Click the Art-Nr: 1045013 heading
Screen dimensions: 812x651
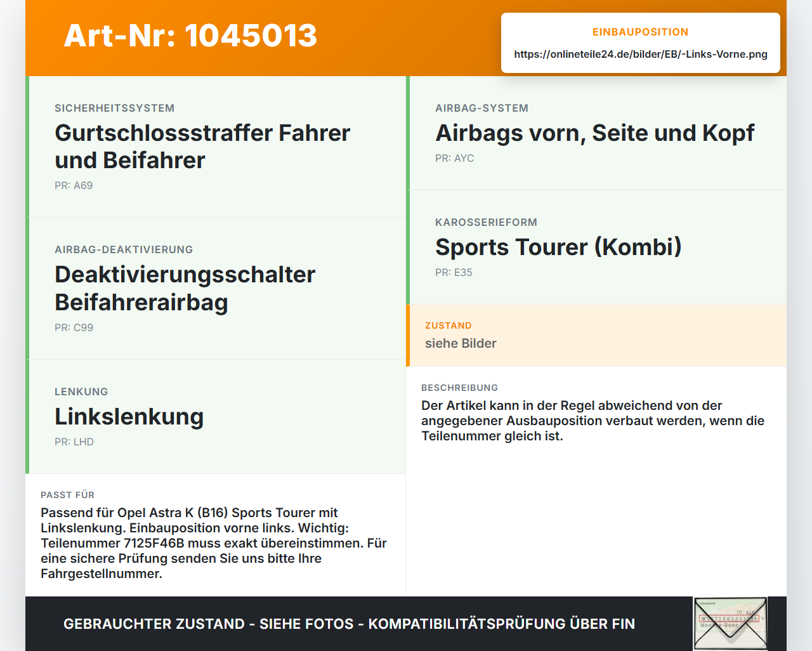(x=190, y=36)
